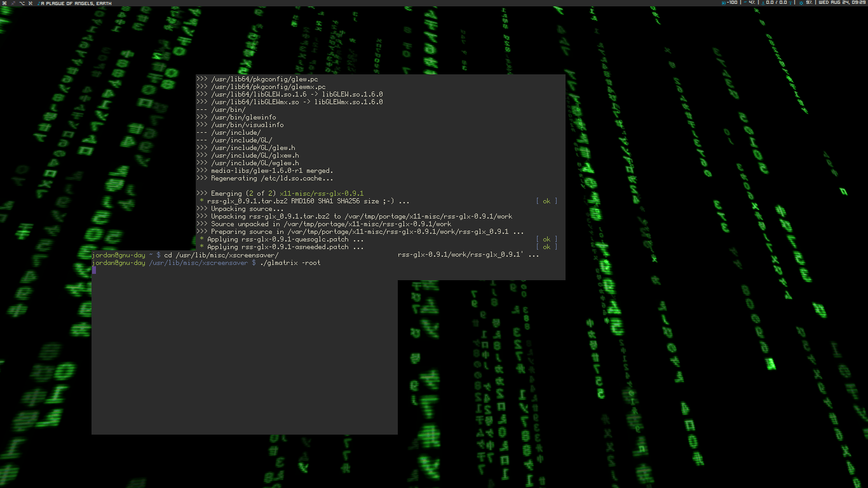Click the wifi signal icon in status bar
The image size is (868, 488).
(x=790, y=3)
